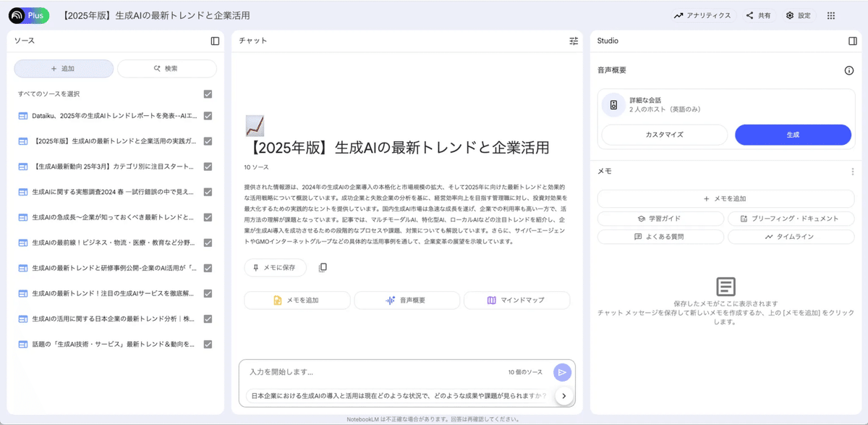868x425 pixels.
Task: Toggle checkbox for 話題の「生成AI技術・サービス」source
Action: pos(207,344)
